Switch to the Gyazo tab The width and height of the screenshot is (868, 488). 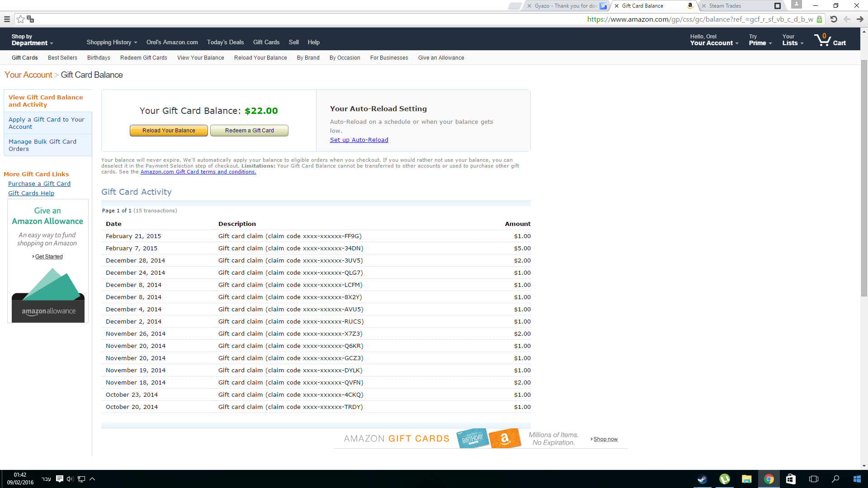tap(567, 6)
